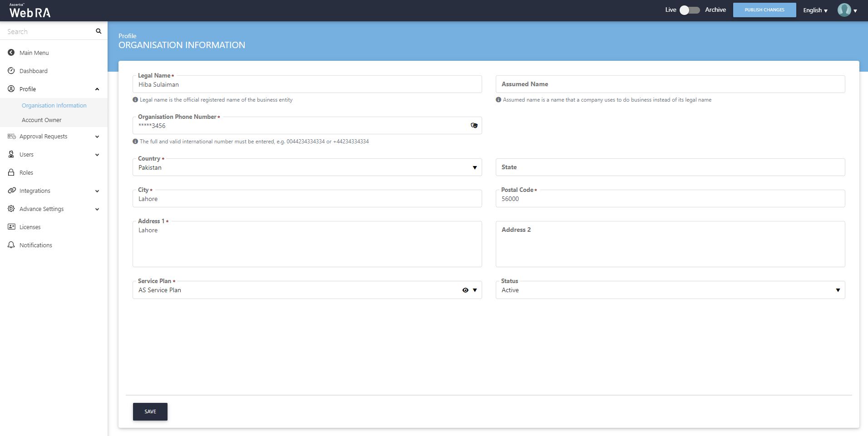Click the Legal name info icon
This screenshot has width=868, height=436.
(135, 100)
